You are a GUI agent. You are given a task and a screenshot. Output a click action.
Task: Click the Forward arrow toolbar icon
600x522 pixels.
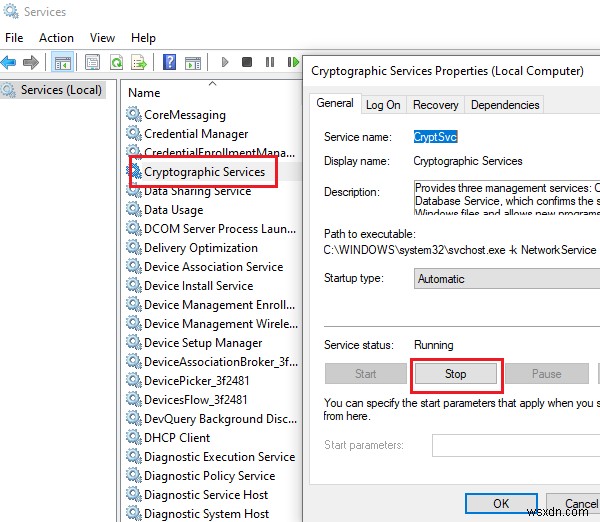[x=31, y=62]
